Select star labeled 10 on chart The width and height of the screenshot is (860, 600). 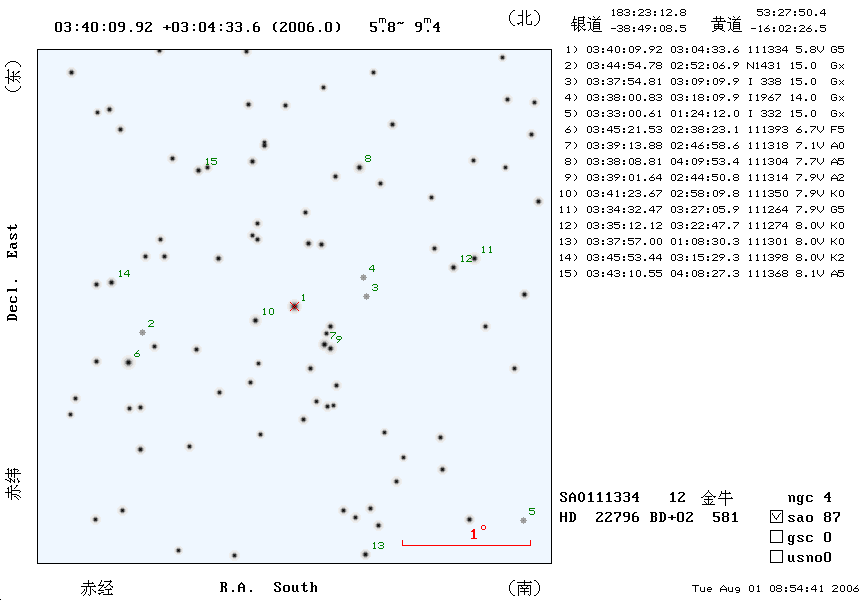click(255, 320)
